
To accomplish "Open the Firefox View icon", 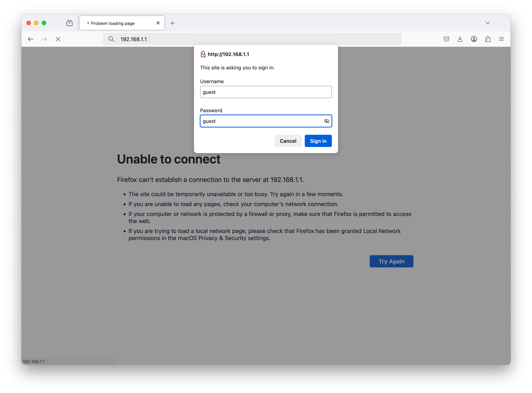I will pos(69,23).
